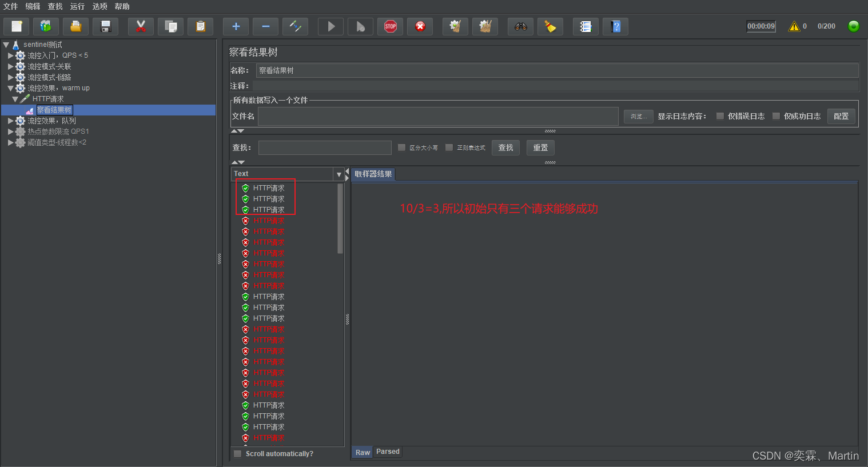Collapse the 流控效果，warm up thread group
Viewport: 868px width, 467px height.
(x=10, y=88)
